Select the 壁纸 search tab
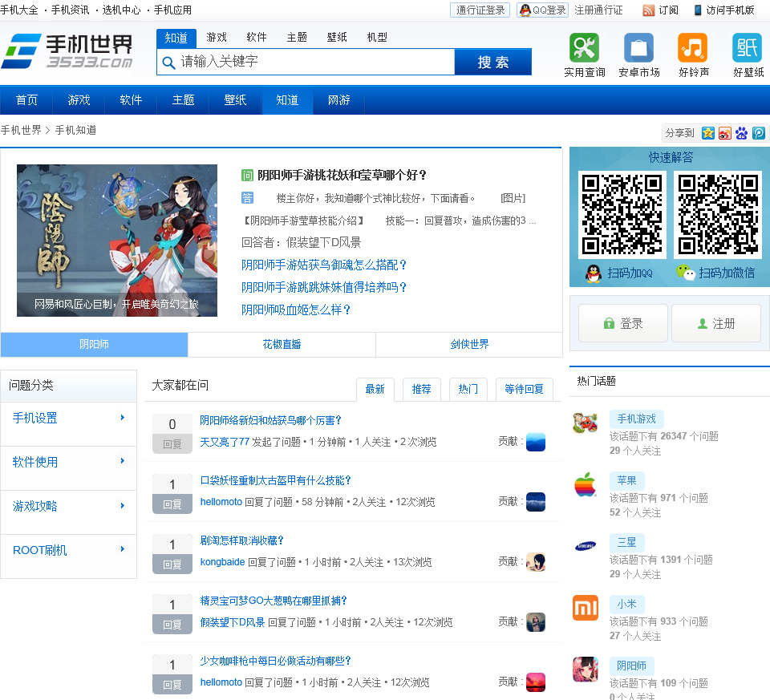 337,38
